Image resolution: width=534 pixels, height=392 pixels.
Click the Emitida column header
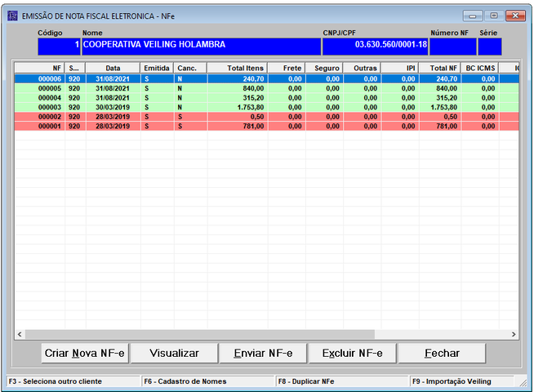point(156,68)
